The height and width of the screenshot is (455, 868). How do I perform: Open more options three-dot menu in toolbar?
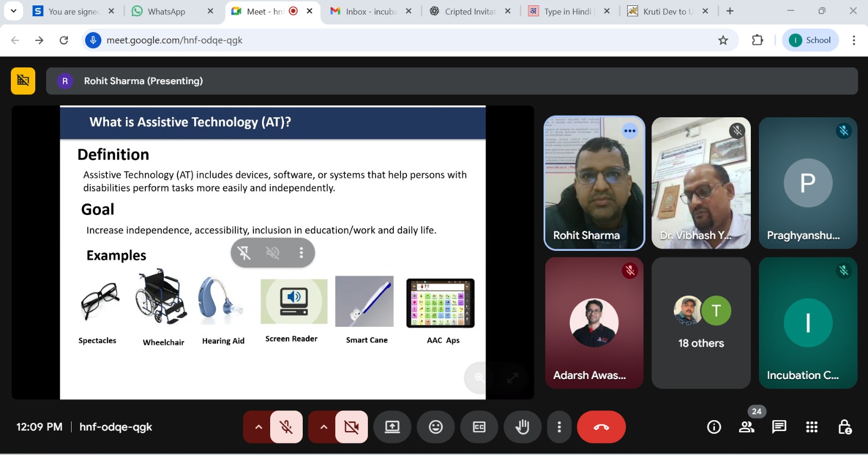[x=559, y=427]
